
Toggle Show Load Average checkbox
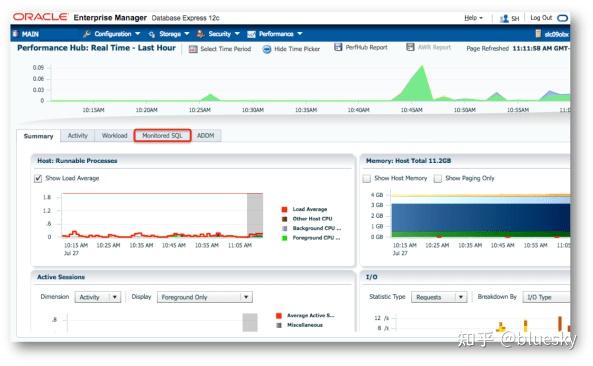pyautogui.click(x=38, y=178)
